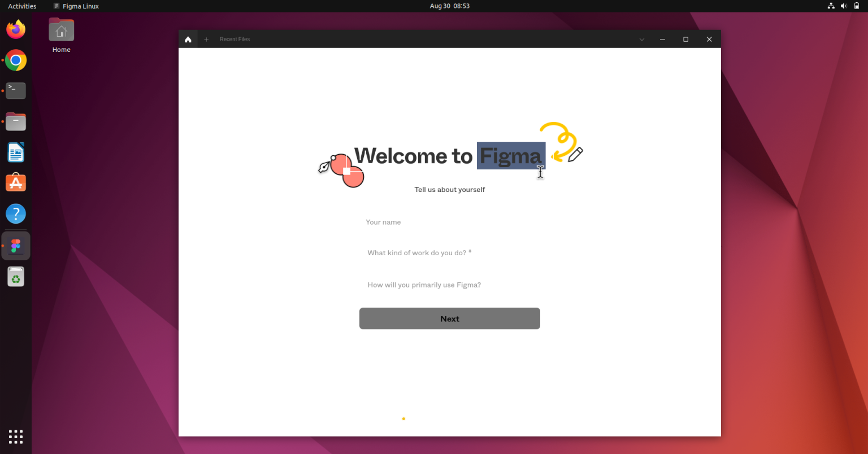This screenshot has height=454, width=868.
Task: Open the Home tab in Figma
Action: click(188, 39)
